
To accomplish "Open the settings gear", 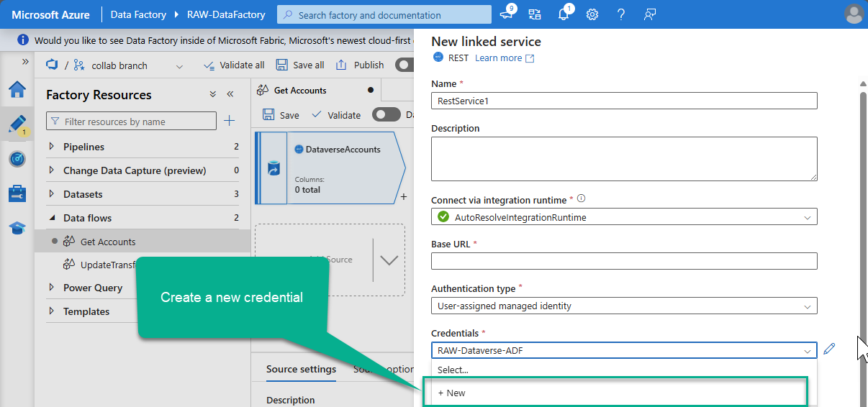I will (592, 14).
